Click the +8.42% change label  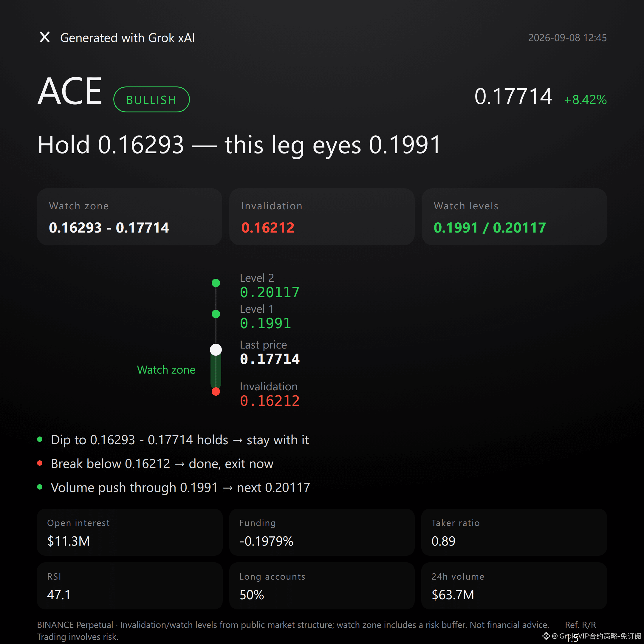coord(585,100)
